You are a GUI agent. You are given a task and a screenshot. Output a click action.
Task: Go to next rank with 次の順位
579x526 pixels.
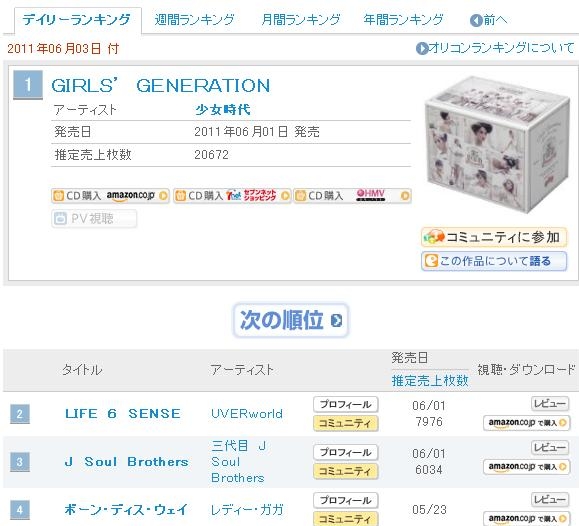[291, 320]
